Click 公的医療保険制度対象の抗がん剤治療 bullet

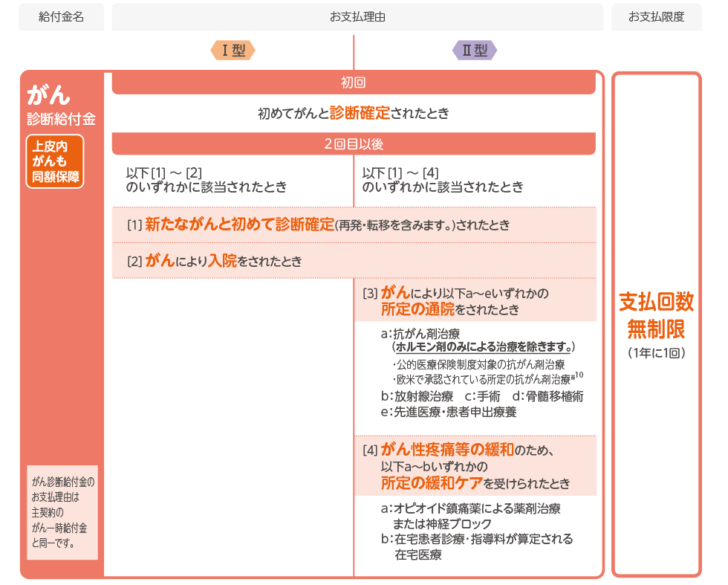(478, 364)
